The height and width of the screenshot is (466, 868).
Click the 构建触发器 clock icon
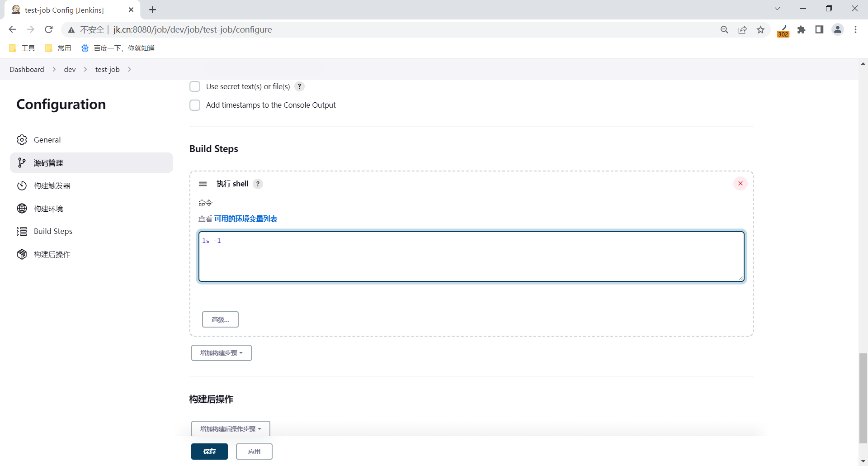(x=22, y=185)
